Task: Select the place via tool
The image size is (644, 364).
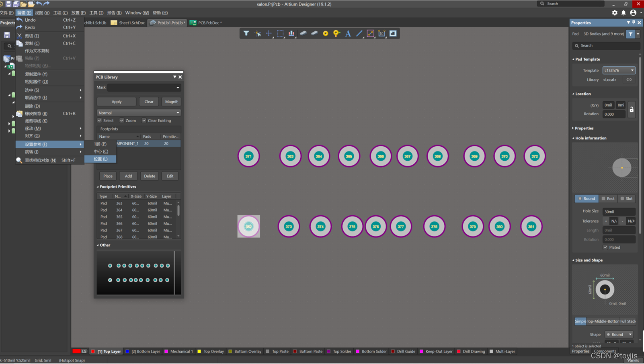Action: tap(337, 33)
